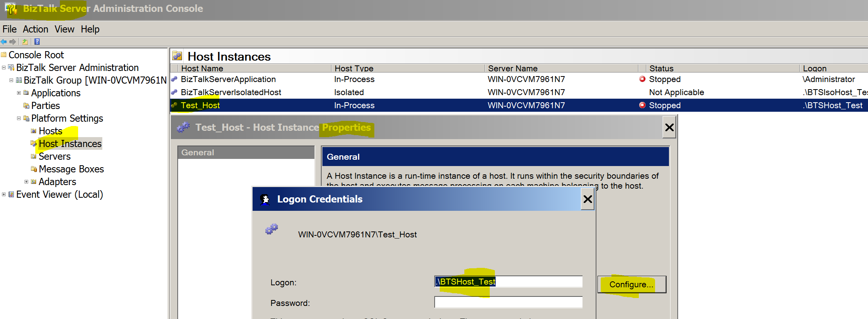The width and height of the screenshot is (868, 319).
Task: Close the Host Instance Properties window
Action: (669, 127)
